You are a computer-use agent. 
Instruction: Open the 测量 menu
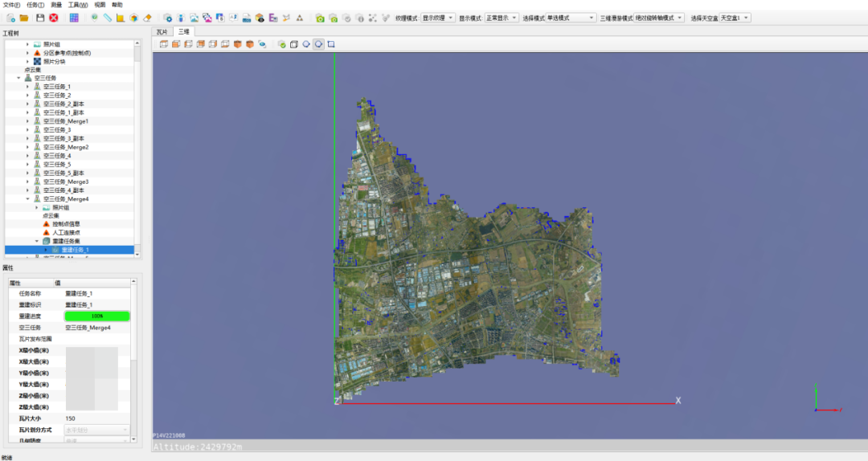tap(56, 5)
